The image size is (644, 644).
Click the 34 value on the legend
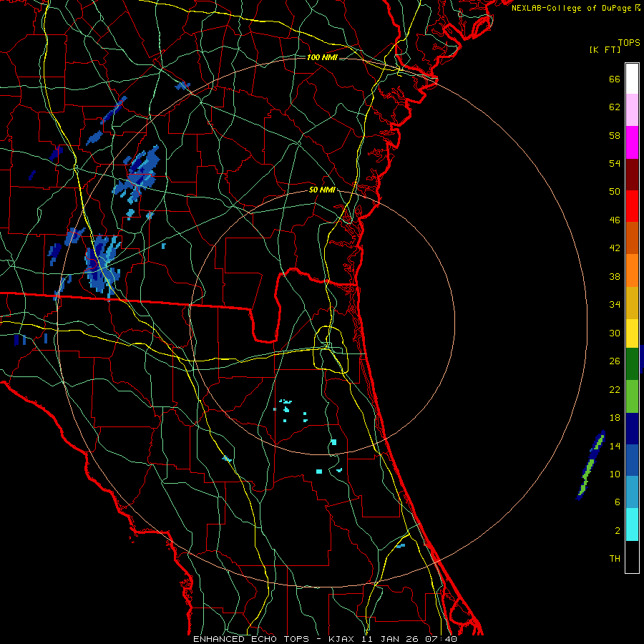tap(615, 305)
